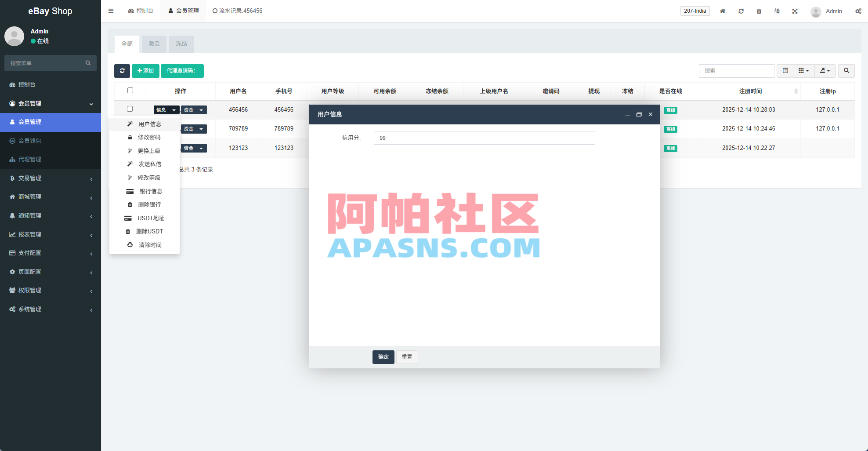The width and height of the screenshot is (868, 451).
Task: Click the refresh icon in top bar
Action: (741, 11)
